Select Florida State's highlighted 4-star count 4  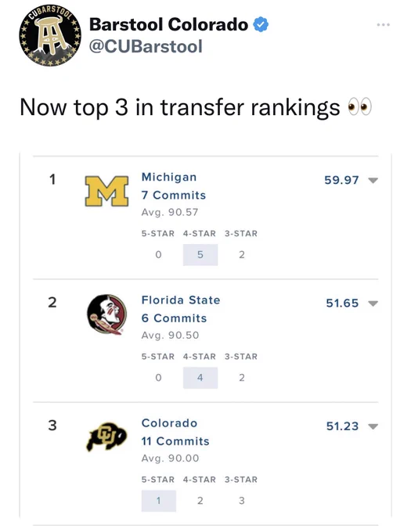click(x=200, y=378)
